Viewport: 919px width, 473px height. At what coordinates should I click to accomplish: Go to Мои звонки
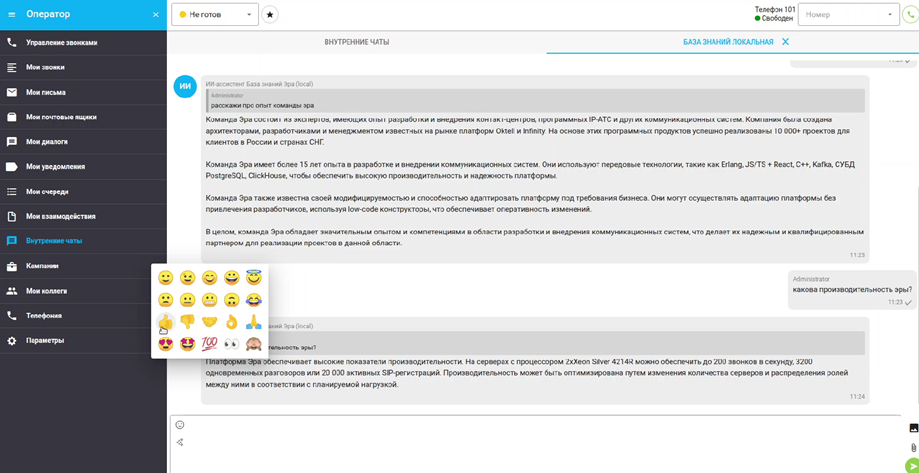[83, 67]
